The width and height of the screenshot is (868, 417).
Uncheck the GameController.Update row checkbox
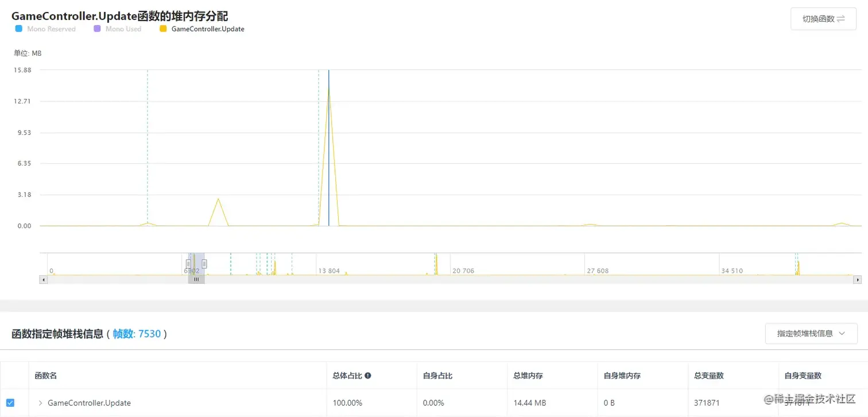pyautogui.click(x=10, y=403)
